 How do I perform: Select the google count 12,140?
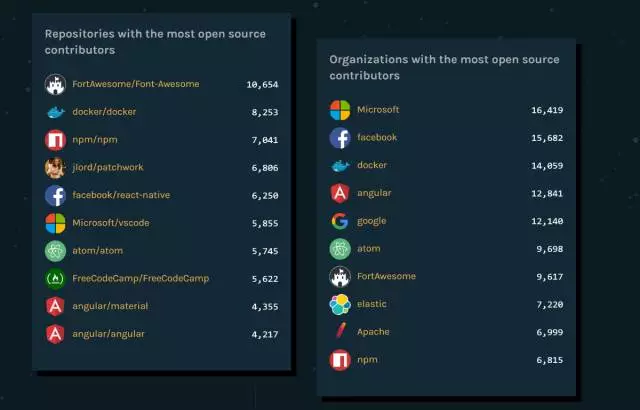click(547, 221)
